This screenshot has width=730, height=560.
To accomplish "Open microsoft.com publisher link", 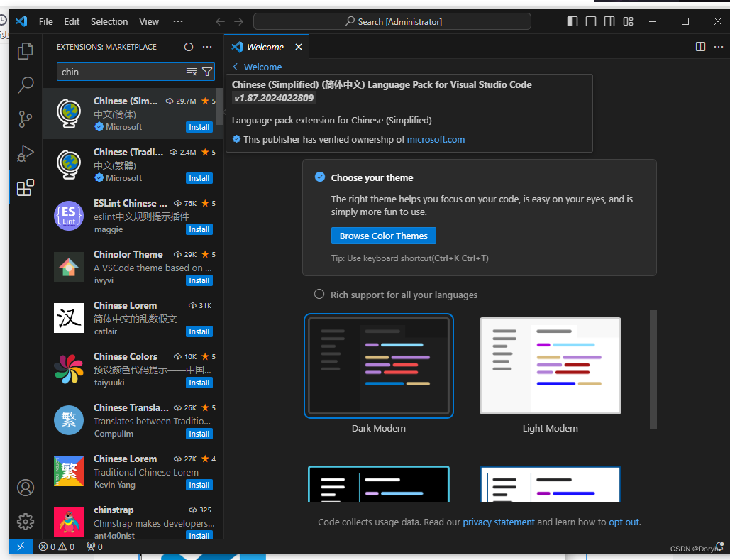I will 436,139.
